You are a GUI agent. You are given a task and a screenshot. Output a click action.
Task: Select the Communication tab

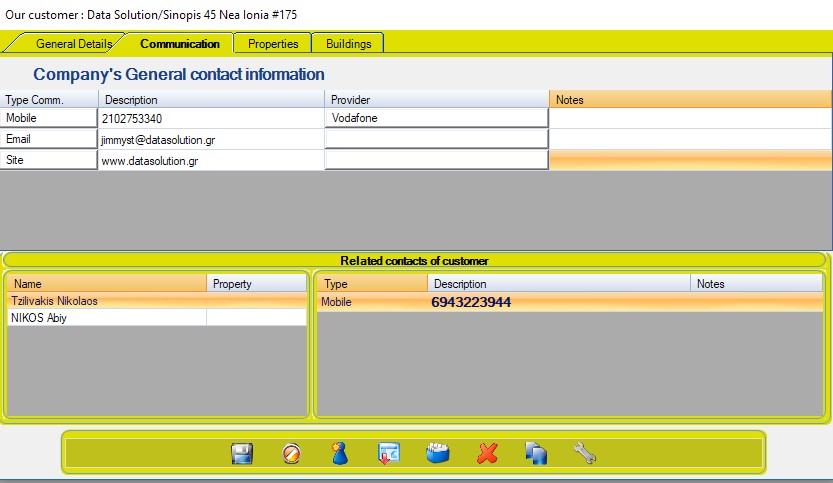coord(180,44)
